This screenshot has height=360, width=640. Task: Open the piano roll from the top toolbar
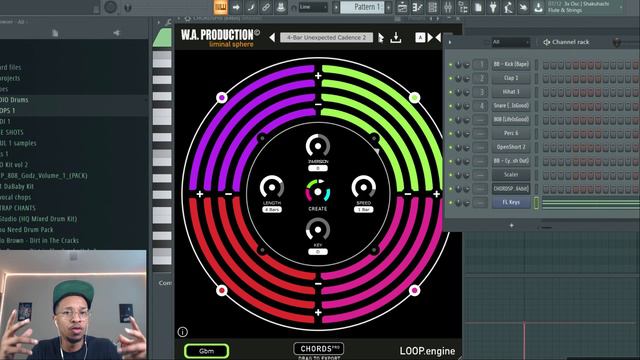pyautogui.click(x=220, y=7)
